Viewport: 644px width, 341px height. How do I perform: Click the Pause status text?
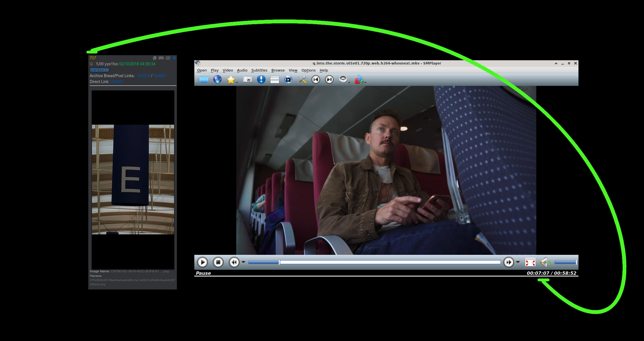(203, 273)
